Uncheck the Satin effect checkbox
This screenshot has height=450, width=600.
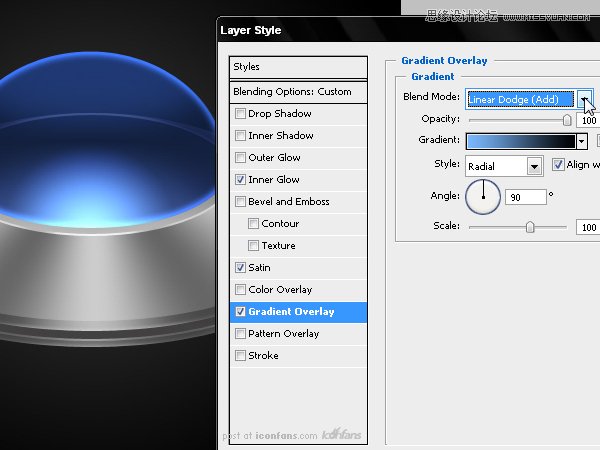[240, 268]
